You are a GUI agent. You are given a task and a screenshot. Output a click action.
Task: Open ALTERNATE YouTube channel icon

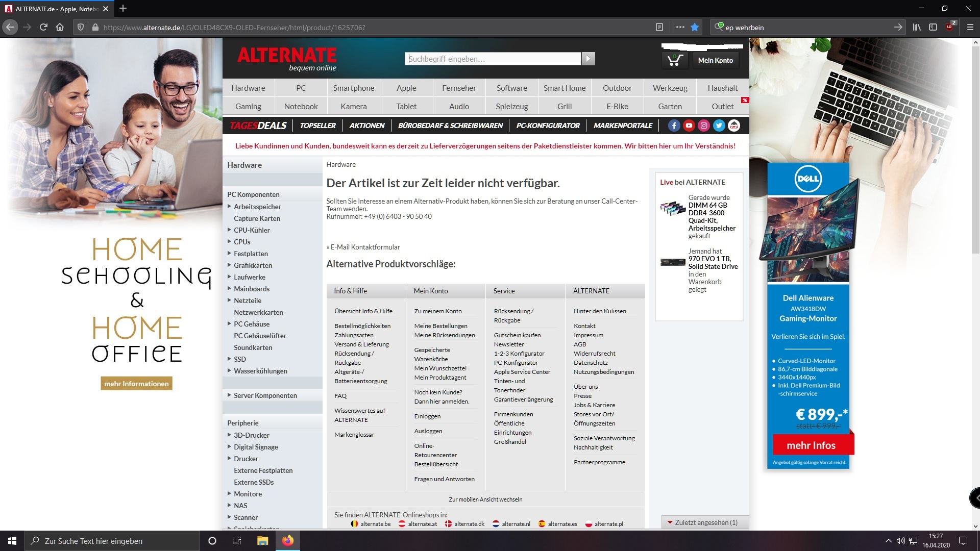tap(689, 126)
